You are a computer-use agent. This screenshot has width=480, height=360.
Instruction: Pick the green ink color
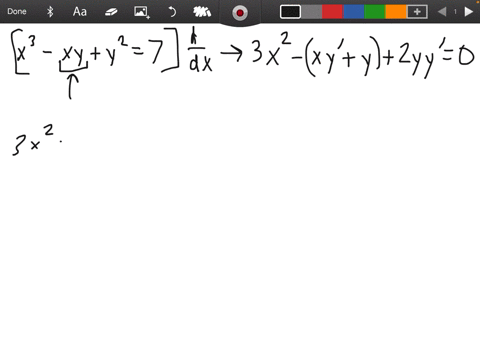[x=375, y=12]
